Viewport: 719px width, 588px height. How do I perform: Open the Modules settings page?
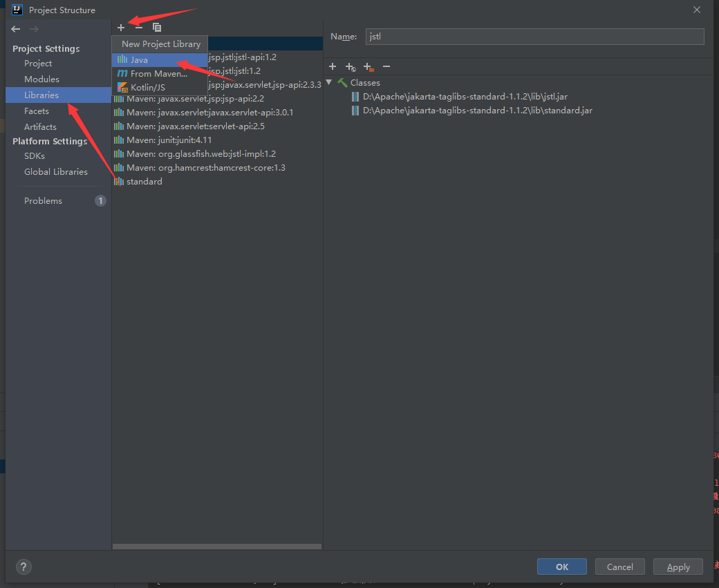tap(41, 79)
